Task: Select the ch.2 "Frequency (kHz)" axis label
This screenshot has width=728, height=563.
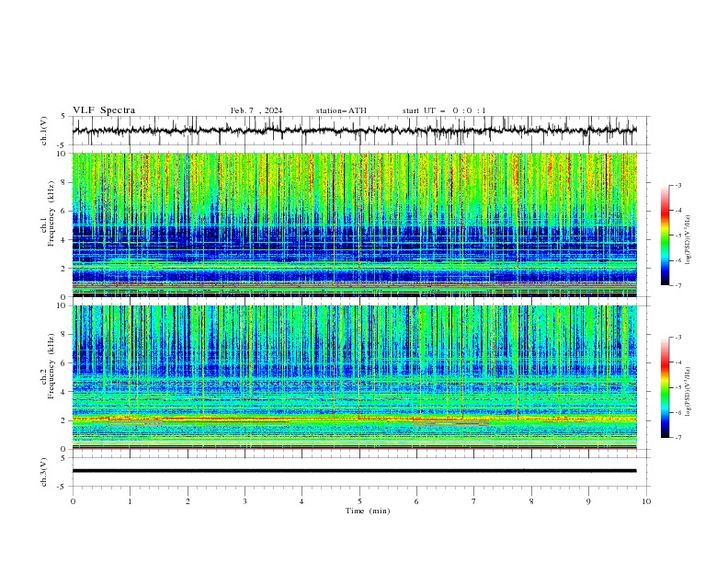Action: coord(51,365)
